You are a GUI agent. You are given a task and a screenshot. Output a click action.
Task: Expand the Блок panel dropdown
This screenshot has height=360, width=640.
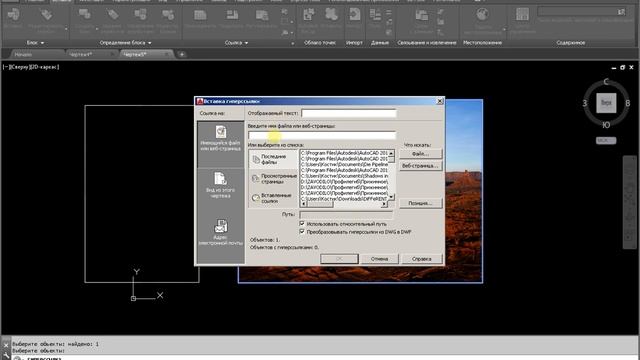tap(36, 42)
